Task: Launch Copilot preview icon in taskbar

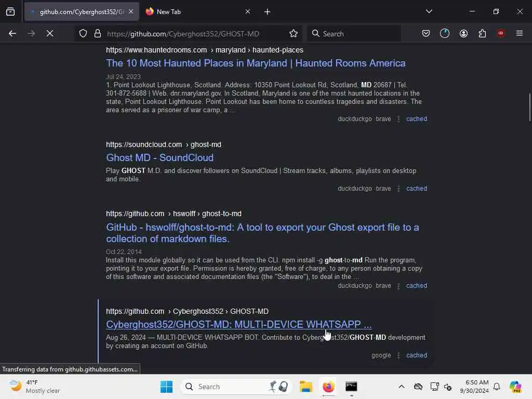Action: (x=515, y=387)
